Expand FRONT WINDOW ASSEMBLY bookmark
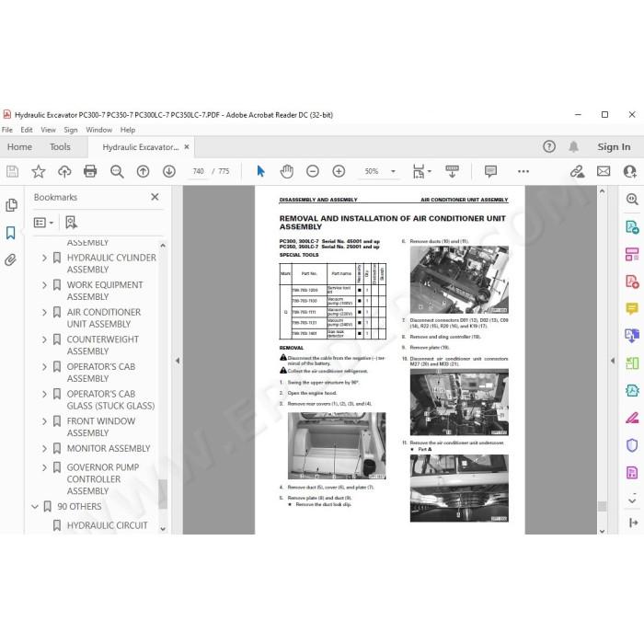 click(44, 421)
